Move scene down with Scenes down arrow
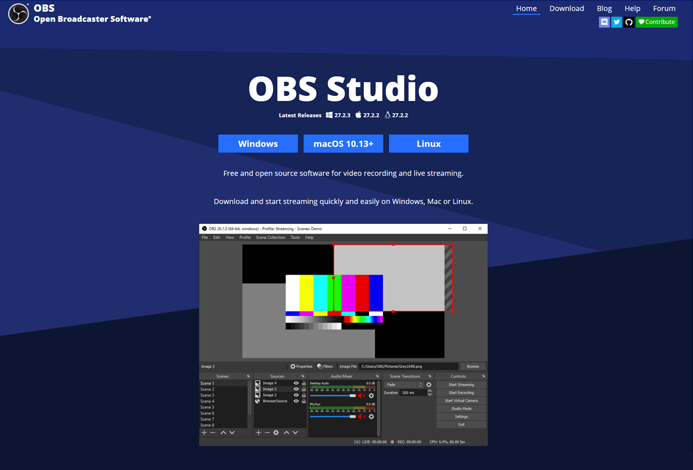Screen dimensions: 693x470 [232, 432]
